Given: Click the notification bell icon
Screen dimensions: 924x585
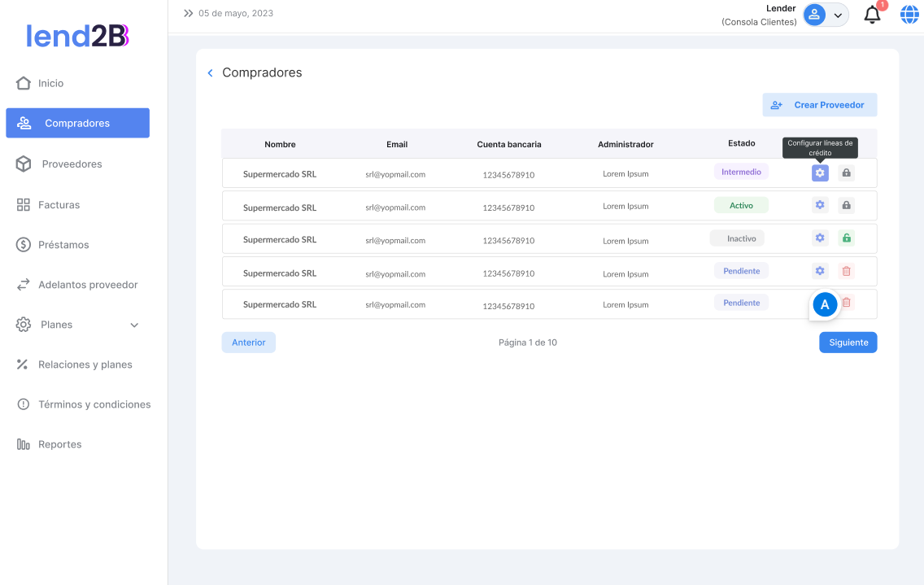Looking at the screenshot, I should coord(872,15).
